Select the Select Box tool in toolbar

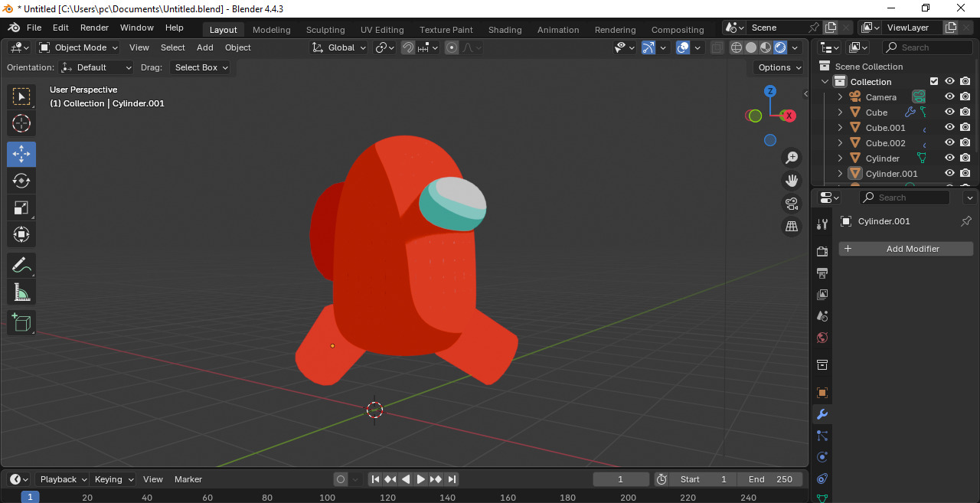tap(21, 96)
